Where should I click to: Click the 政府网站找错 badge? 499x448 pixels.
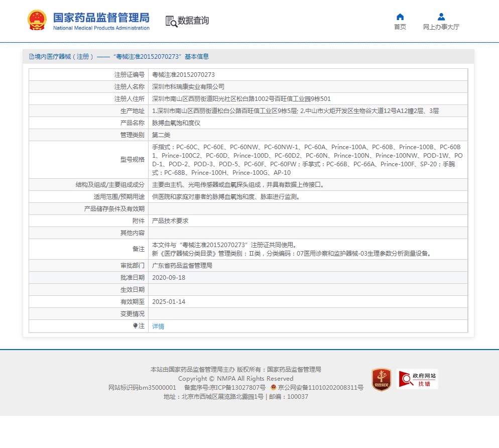click(x=417, y=379)
